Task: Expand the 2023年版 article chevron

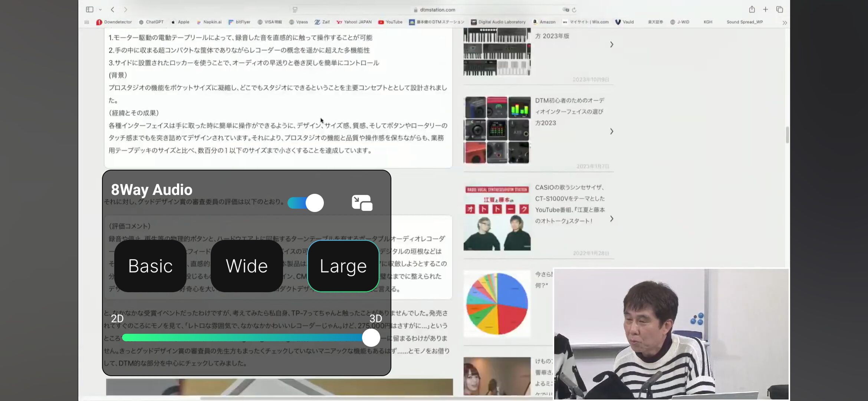Action: click(x=612, y=45)
